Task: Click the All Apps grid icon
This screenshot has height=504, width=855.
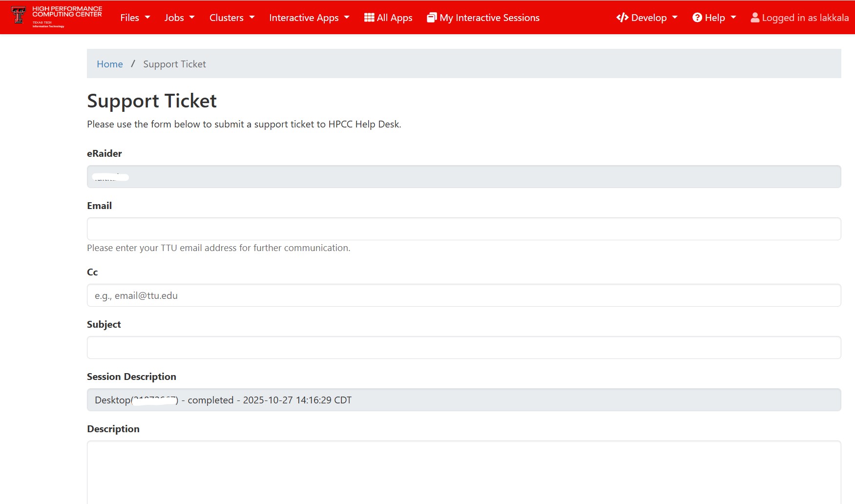Action: coord(369,17)
